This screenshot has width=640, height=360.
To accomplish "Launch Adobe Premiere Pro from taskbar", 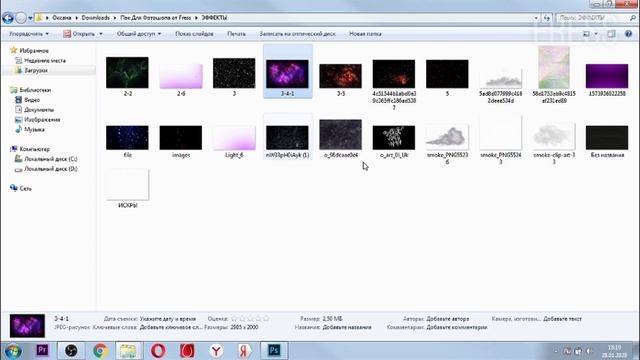I will [42, 351].
